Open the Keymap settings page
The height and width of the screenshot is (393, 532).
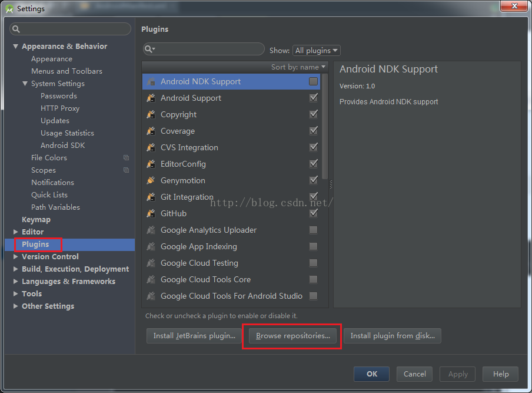(36, 219)
